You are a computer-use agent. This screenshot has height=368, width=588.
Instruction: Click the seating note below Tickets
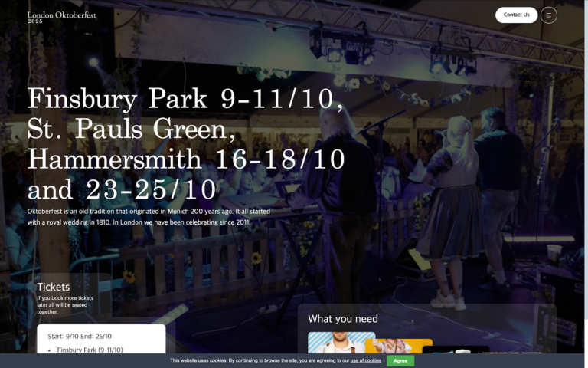(65, 305)
